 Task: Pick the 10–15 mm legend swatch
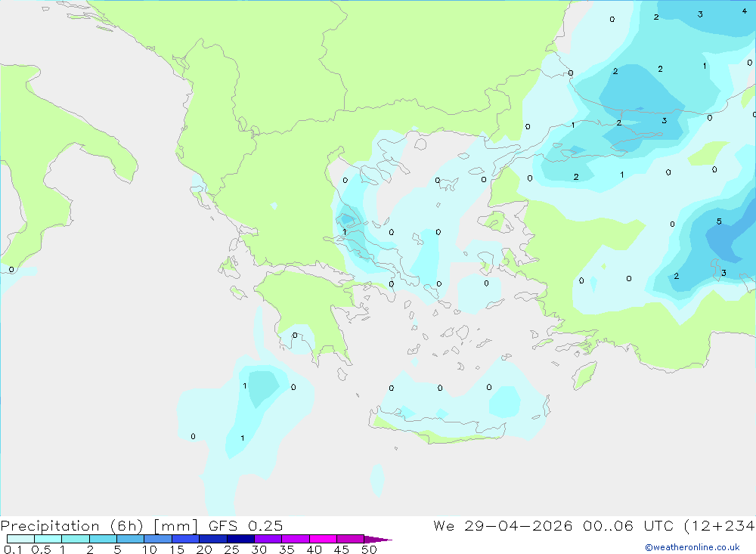(x=158, y=539)
